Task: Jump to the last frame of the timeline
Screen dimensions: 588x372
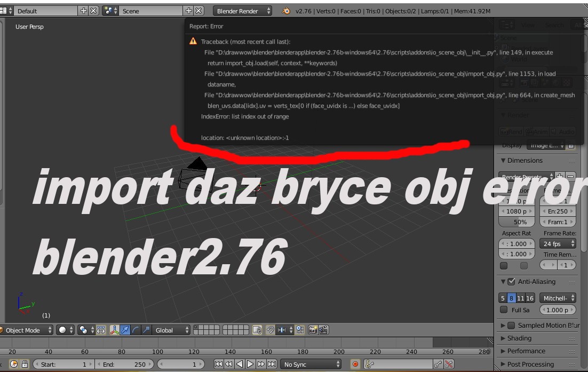Action: 272,364
